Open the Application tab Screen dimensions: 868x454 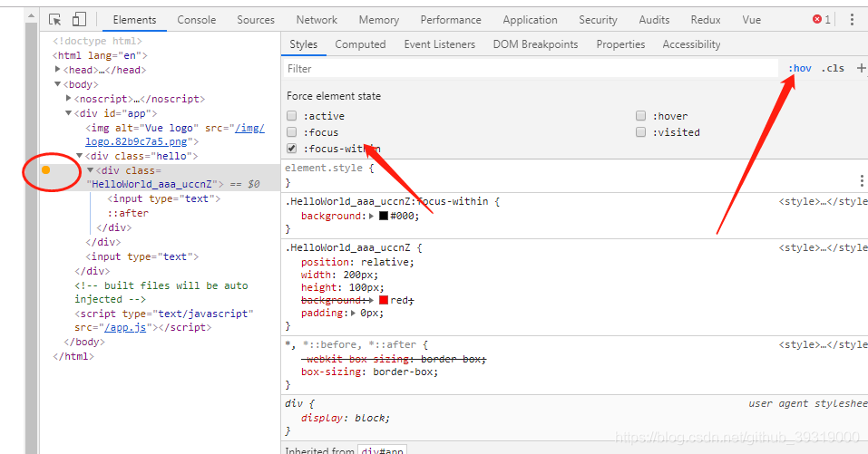pos(530,20)
